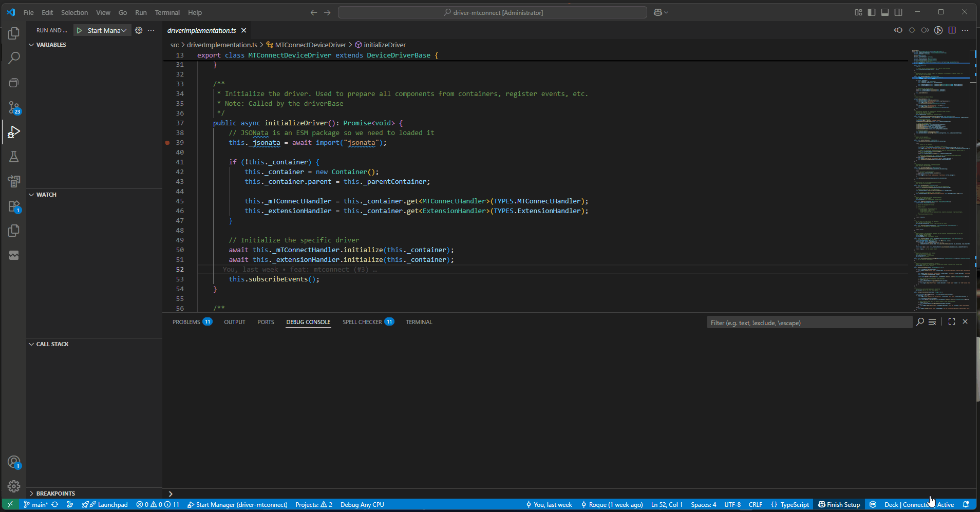Open notifications bell in status bar
The image size is (980, 512).
click(x=966, y=504)
